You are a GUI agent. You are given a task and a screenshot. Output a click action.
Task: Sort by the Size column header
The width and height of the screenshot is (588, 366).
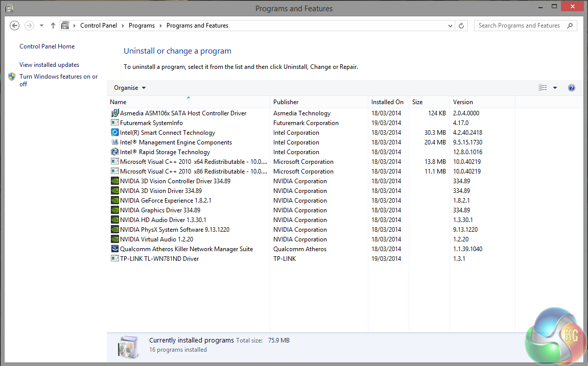click(x=429, y=102)
